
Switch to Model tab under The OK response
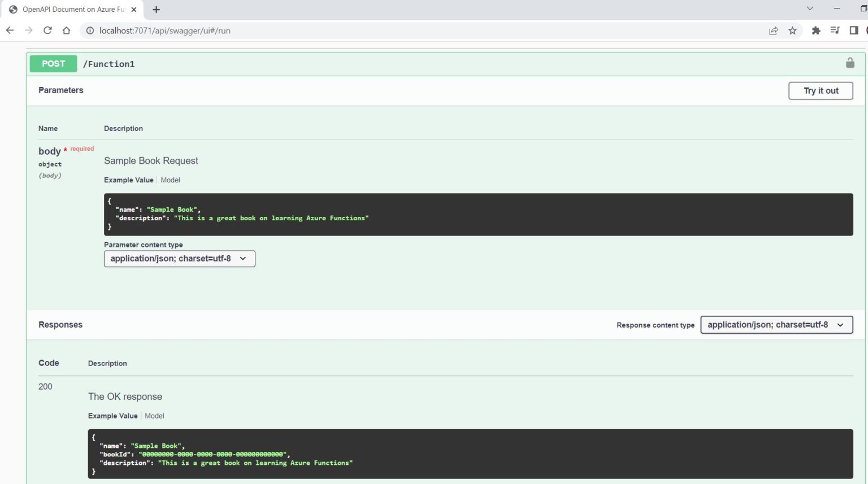[154, 416]
